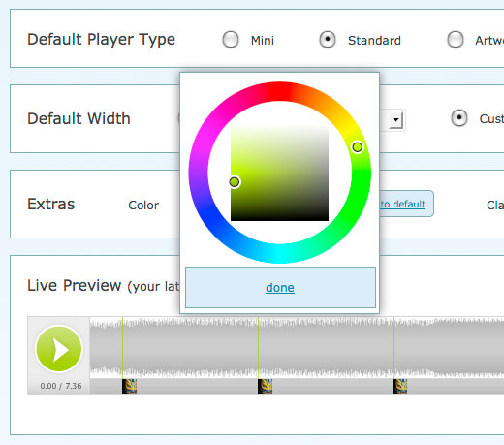Image resolution: width=504 pixels, height=445 pixels.
Task: Open the Default Width dropdown arrow
Action: 395,120
